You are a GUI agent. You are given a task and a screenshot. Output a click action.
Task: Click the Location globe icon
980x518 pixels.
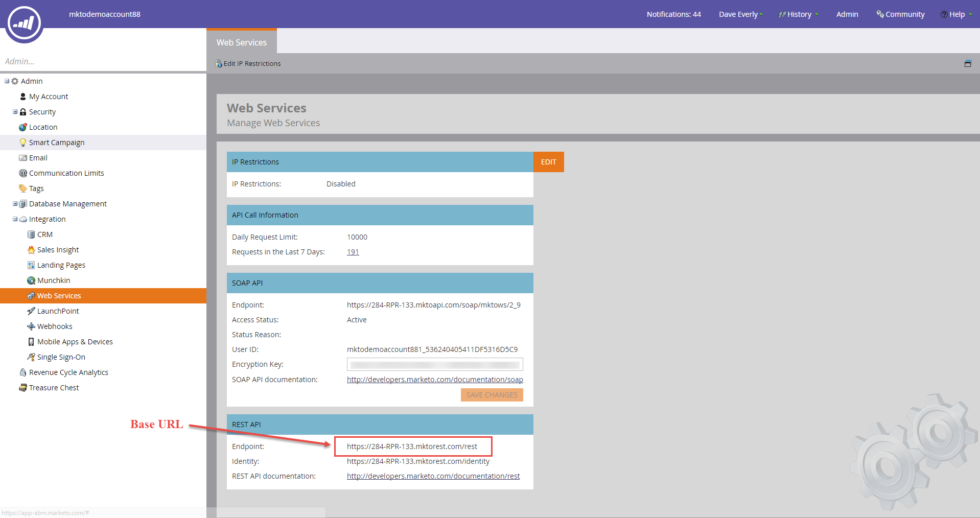(23, 127)
